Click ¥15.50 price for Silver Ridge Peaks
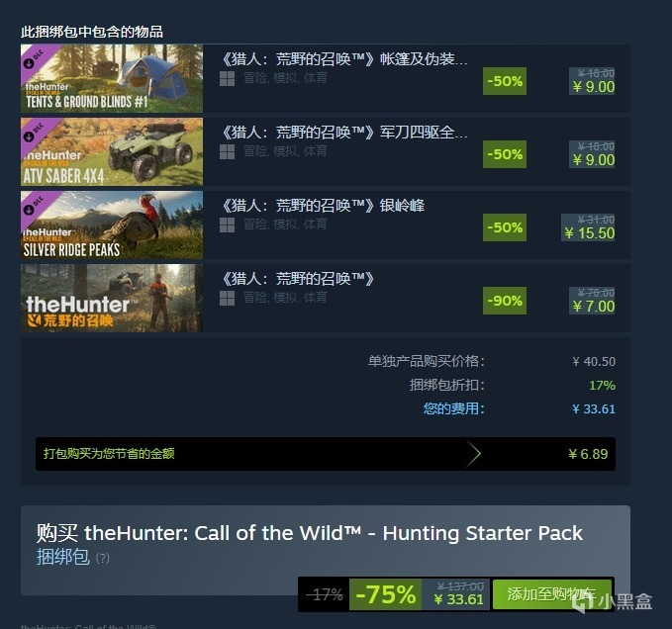672x629 pixels. click(589, 233)
